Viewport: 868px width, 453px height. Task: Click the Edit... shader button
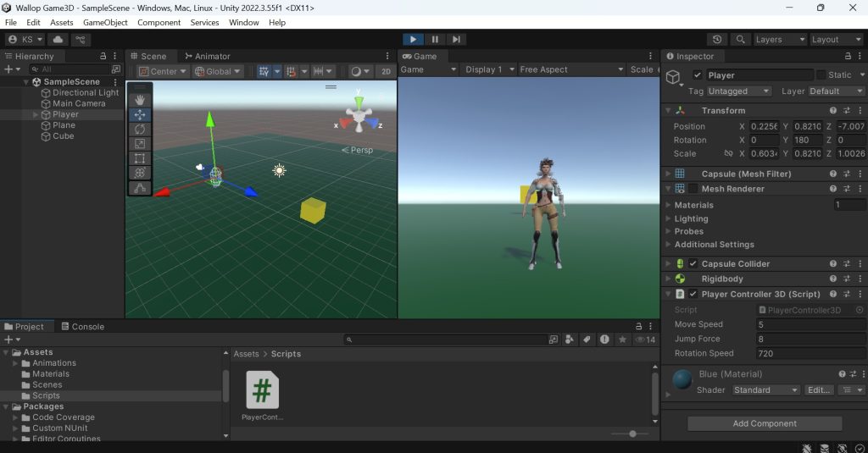point(819,390)
